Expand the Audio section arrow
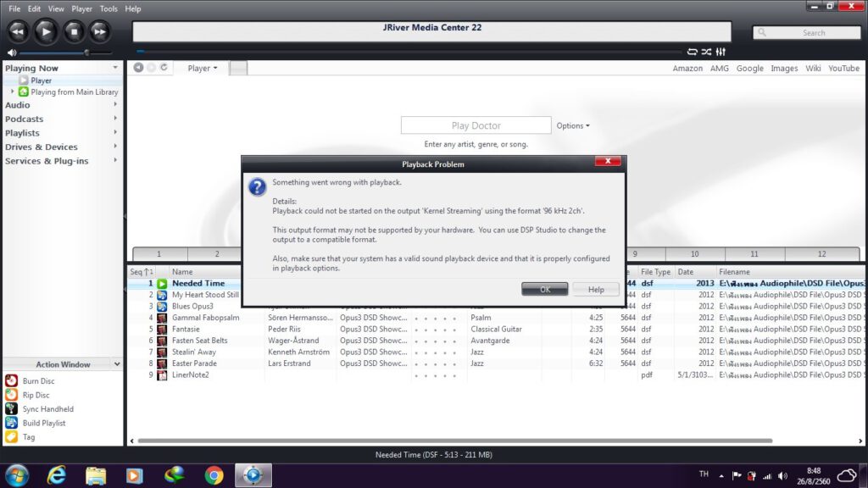Viewport: 868px width, 488px height. tap(115, 104)
